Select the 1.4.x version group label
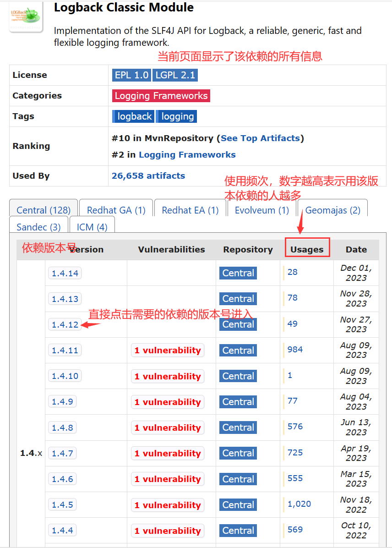The height and width of the screenshot is (548, 392). pyautogui.click(x=31, y=453)
